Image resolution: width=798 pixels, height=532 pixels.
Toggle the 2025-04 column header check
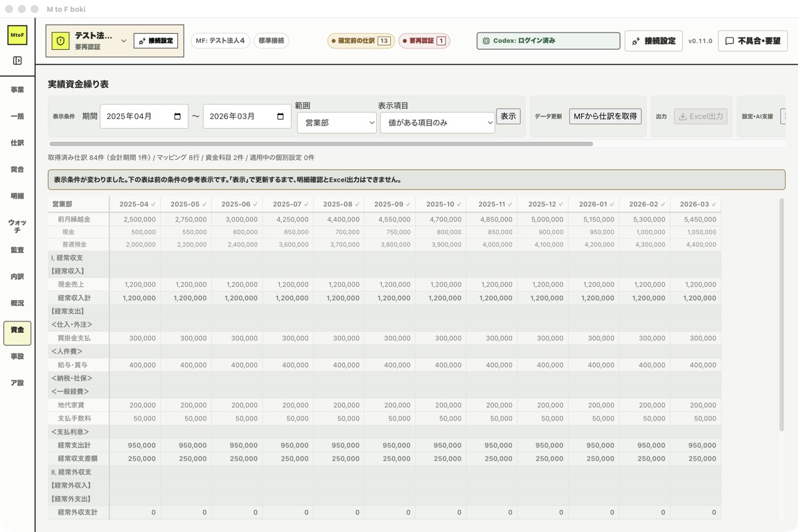(153, 204)
